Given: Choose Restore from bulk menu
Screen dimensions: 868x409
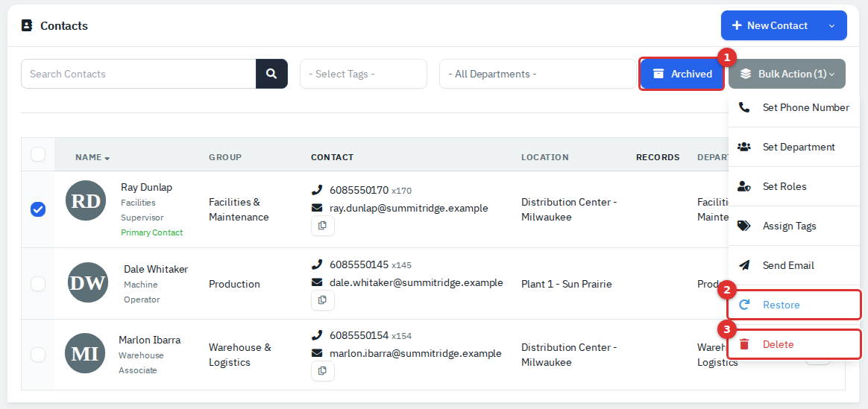Looking at the screenshot, I should [794, 305].
